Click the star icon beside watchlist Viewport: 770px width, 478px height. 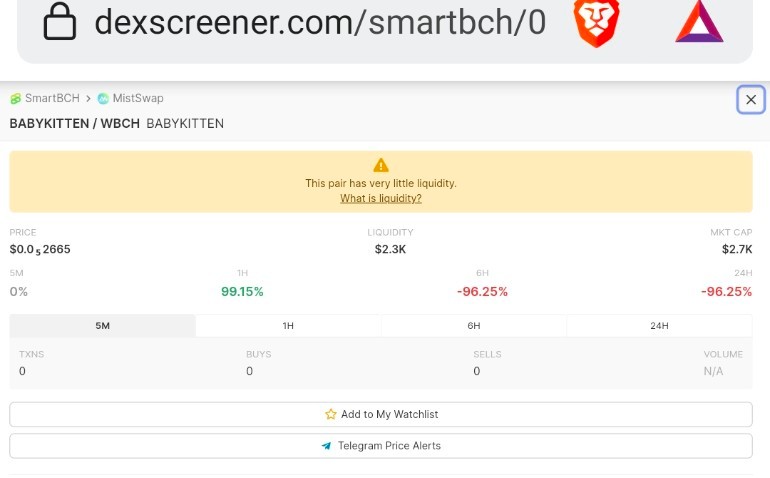330,414
